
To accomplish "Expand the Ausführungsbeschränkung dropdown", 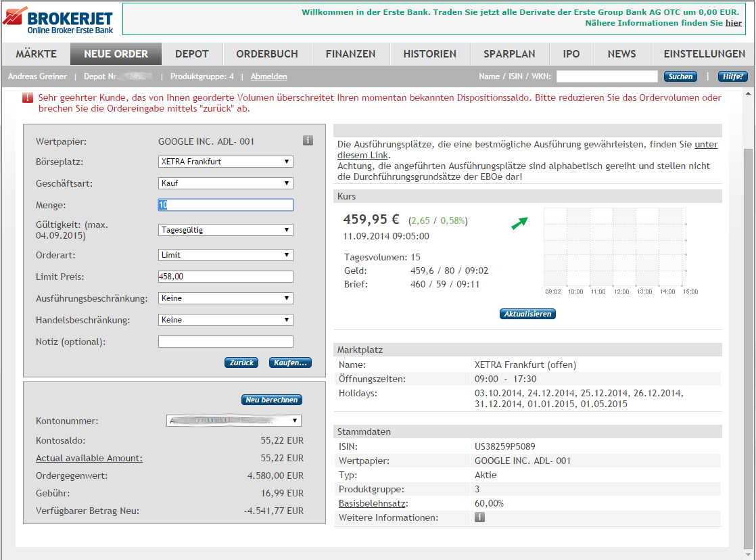I will click(226, 298).
